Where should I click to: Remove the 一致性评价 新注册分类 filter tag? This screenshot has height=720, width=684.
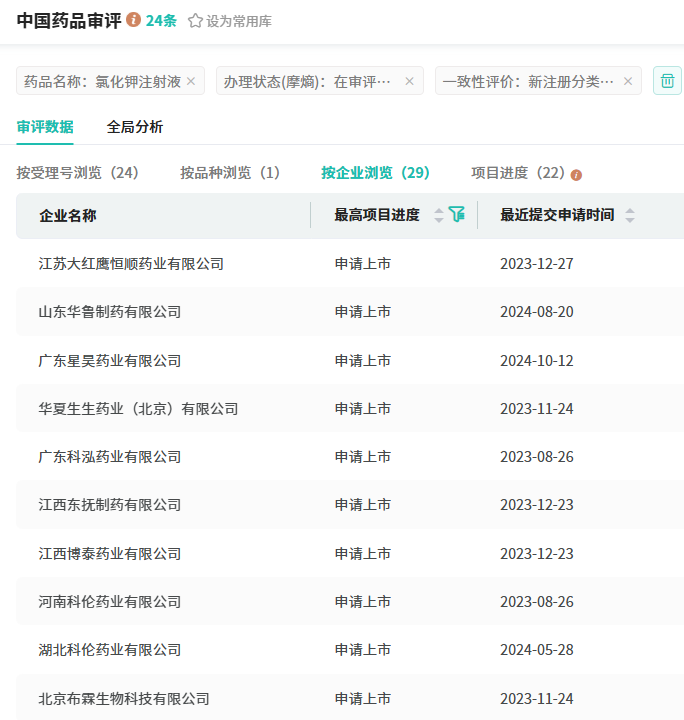tap(628, 81)
